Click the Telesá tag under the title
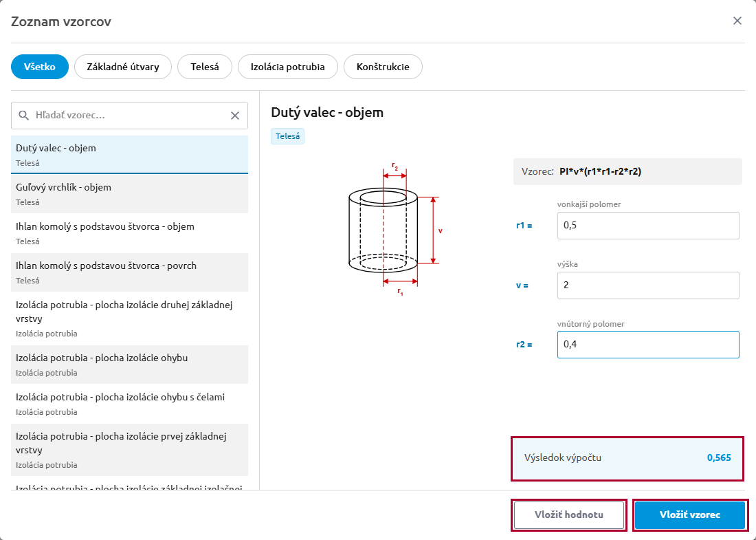This screenshot has height=540, width=756. click(288, 136)
